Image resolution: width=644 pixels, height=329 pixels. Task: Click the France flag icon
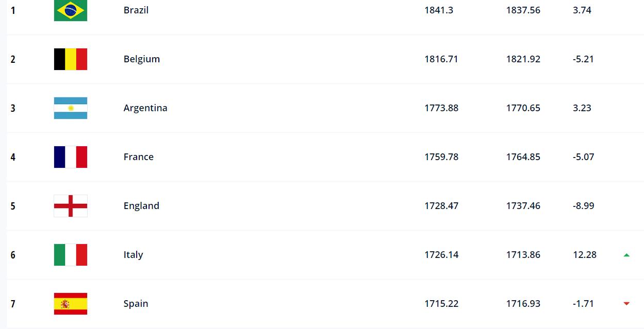pos(71,157)
